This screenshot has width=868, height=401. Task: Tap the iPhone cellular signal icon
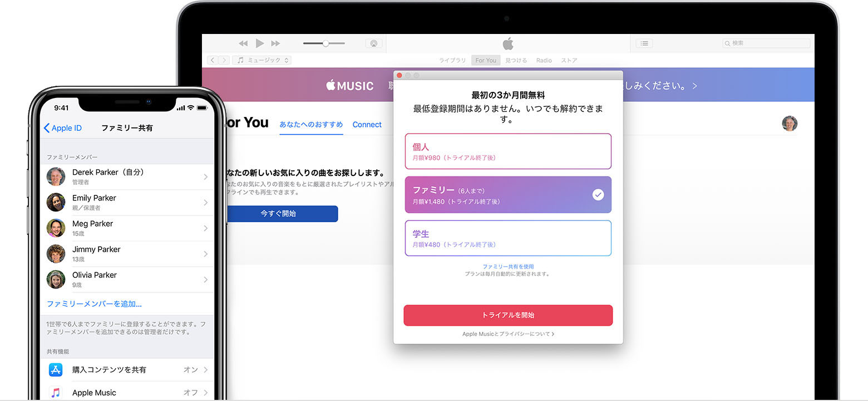(180, 107)
